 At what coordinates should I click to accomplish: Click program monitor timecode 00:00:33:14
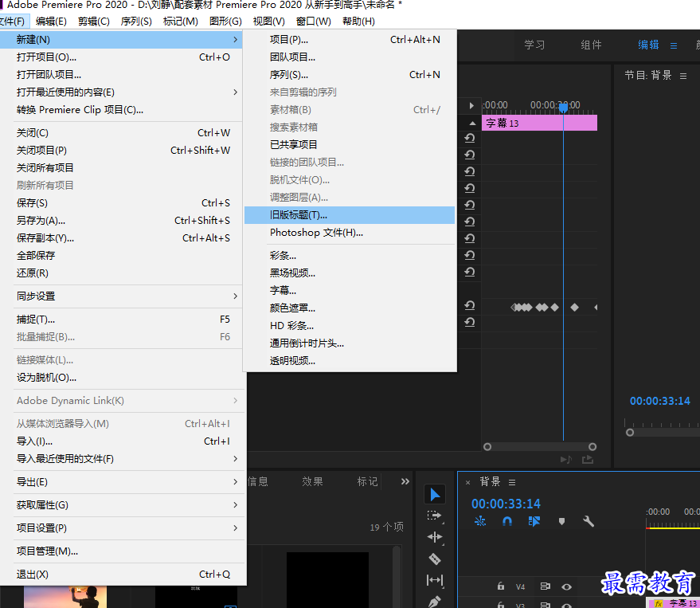[x=660, y=401]
